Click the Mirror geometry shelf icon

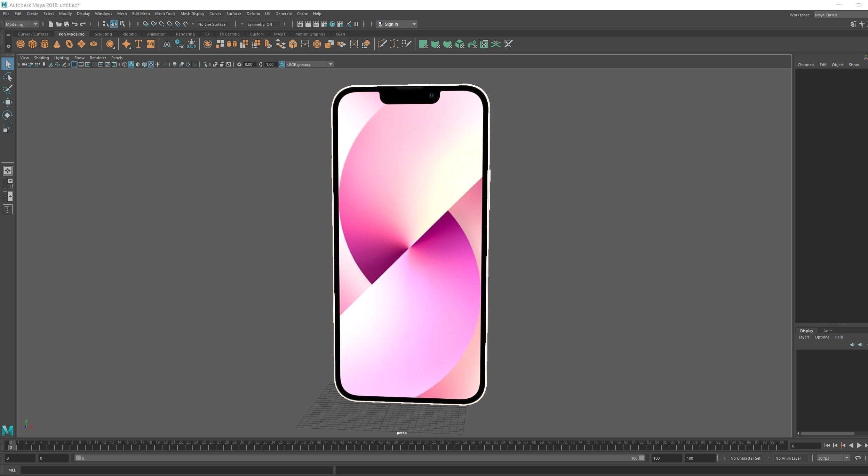coord(232,44)
